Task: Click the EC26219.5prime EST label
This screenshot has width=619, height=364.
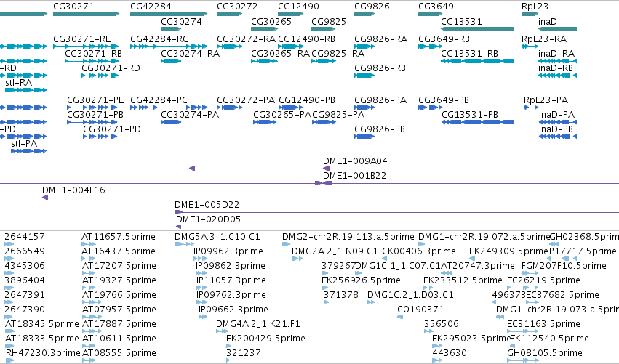Action: pos(543,280)
